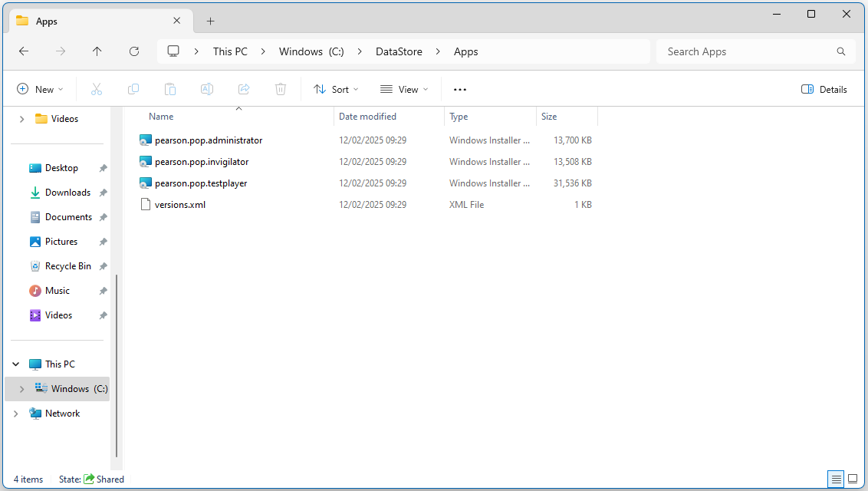
Task: Refresh the Apps folder view
Action: (134, 51)
